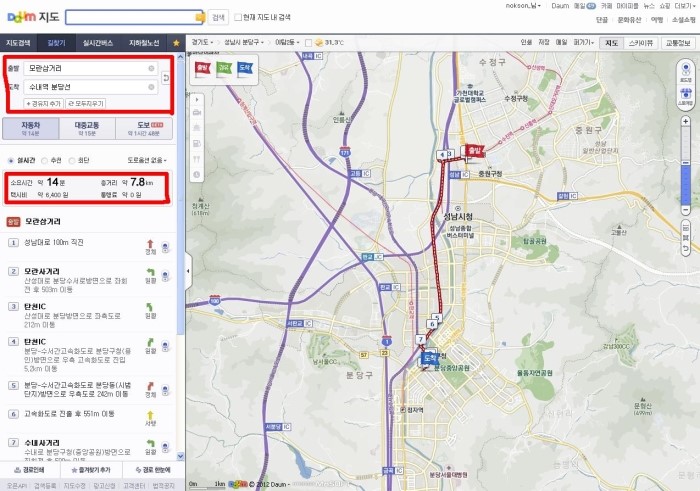The height and width of the screenshot is (491, 700).
Task: Show roadview for step 2 모란사거리
Action: pos(165,276)
